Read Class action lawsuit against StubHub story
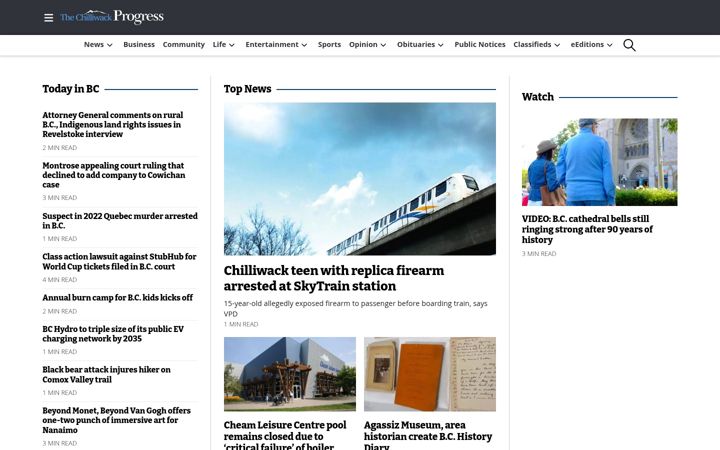The image size is (720, 450). [x=119, y=262]
